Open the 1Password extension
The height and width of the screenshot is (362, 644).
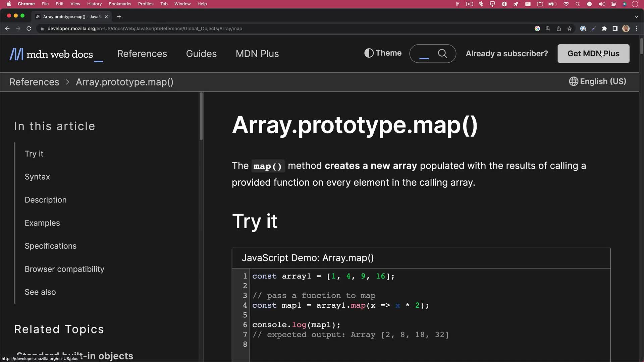pos(583,28)
